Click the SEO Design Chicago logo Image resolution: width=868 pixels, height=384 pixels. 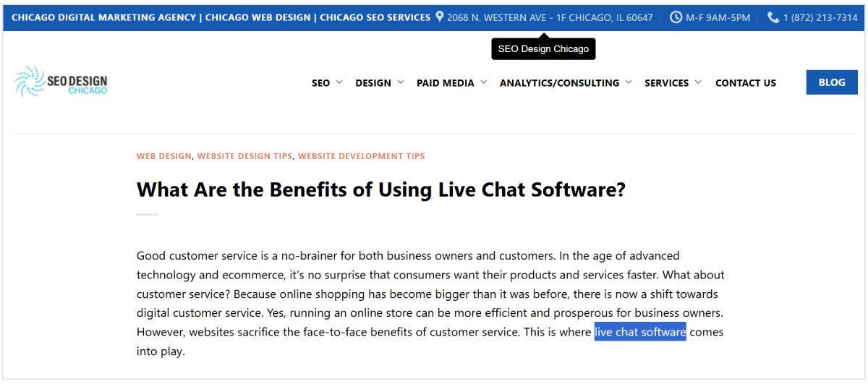pyautogui.click(x=61, y=82)
